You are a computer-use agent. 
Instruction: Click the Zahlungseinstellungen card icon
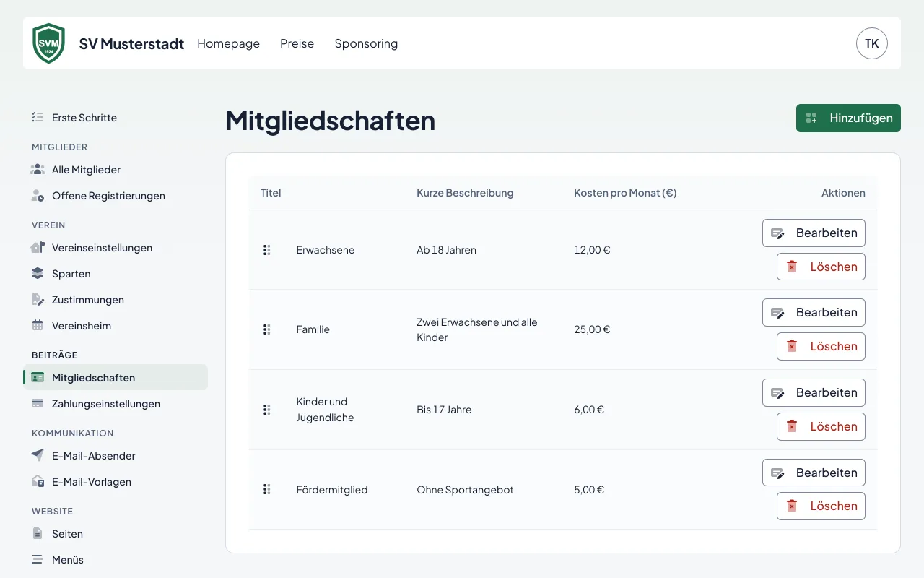(38, 403)
